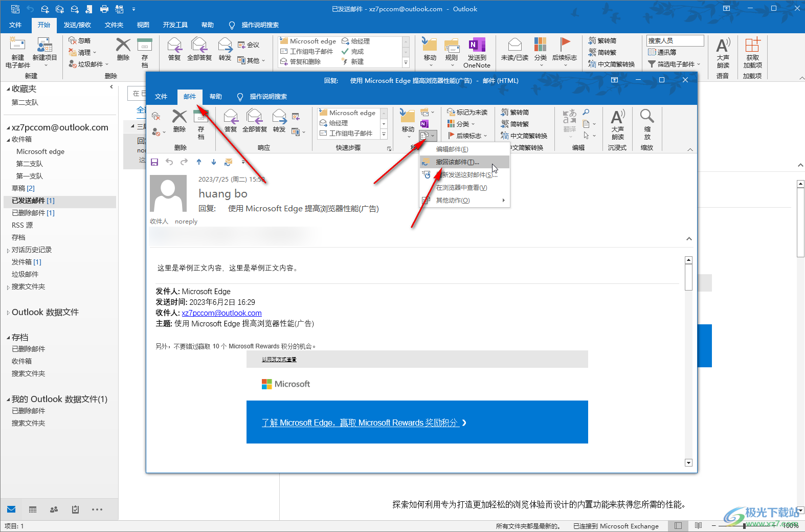Viewport: 805px width, 532px height.
Task: Expand the quick steps gallery in the message window
Action: tap(384, 135)
